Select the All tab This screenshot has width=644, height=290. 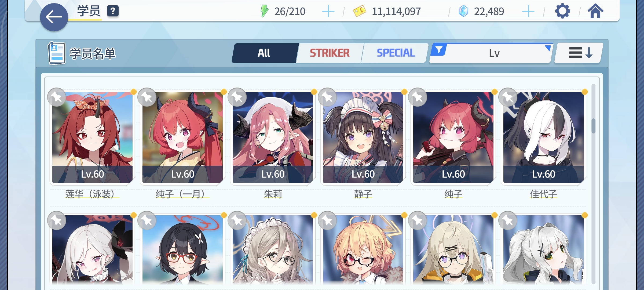(264, 53)
